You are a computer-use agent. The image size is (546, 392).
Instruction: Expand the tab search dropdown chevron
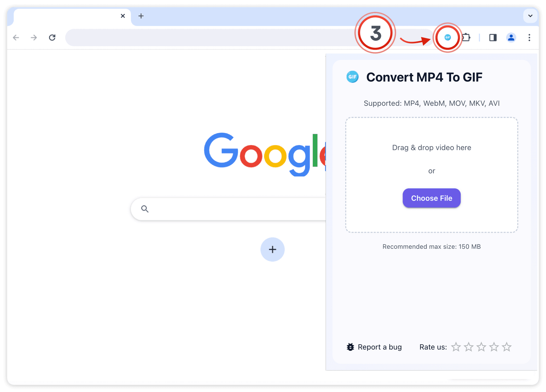pos(530,16)
